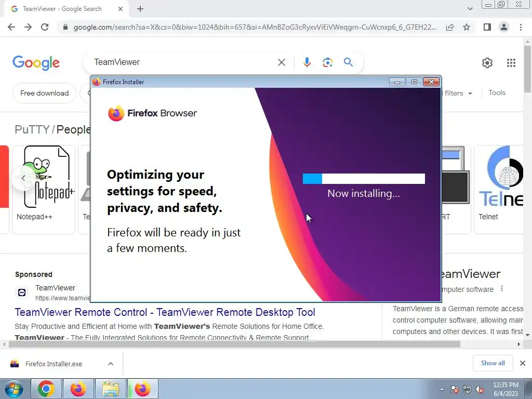Click the Firefox Browser logo in installer
532x399 pixels.
tap(152, 113)
